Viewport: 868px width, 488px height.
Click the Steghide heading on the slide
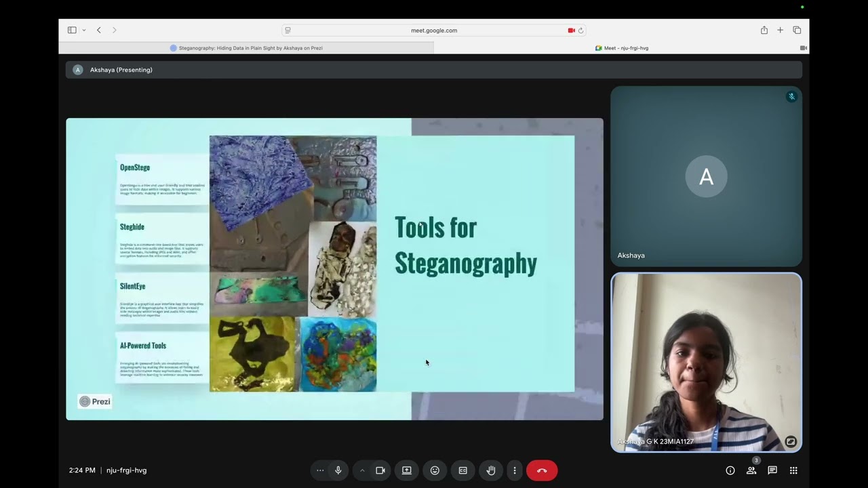click(x=132, y=227)
